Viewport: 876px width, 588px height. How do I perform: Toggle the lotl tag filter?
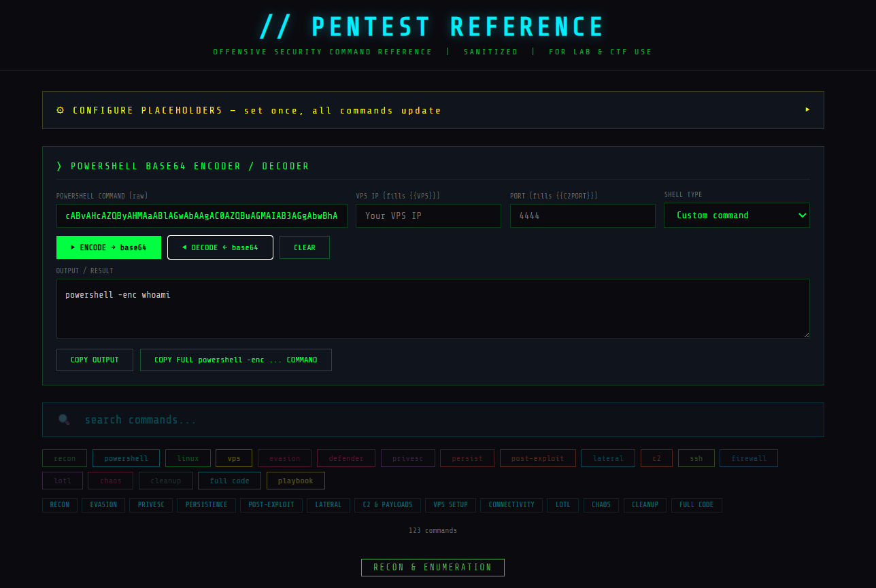[x=63, y=481]
